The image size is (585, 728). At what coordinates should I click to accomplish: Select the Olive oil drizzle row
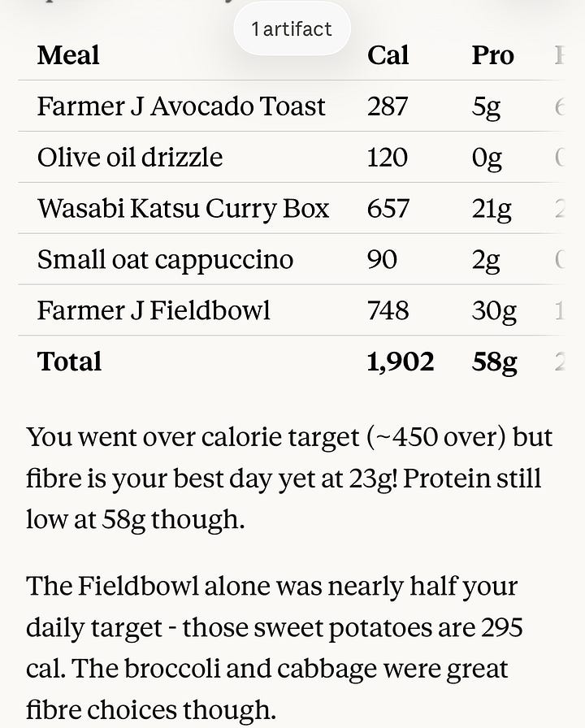tap(292, 157)
